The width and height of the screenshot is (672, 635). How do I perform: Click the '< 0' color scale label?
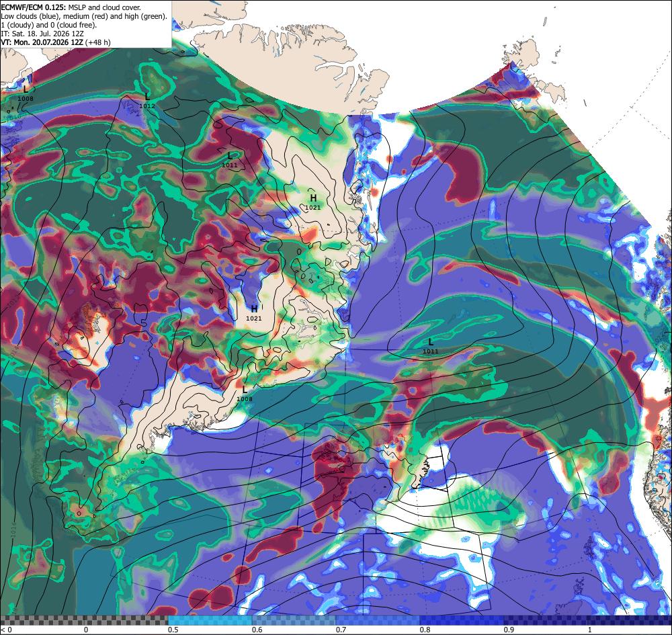click(6, 630)
